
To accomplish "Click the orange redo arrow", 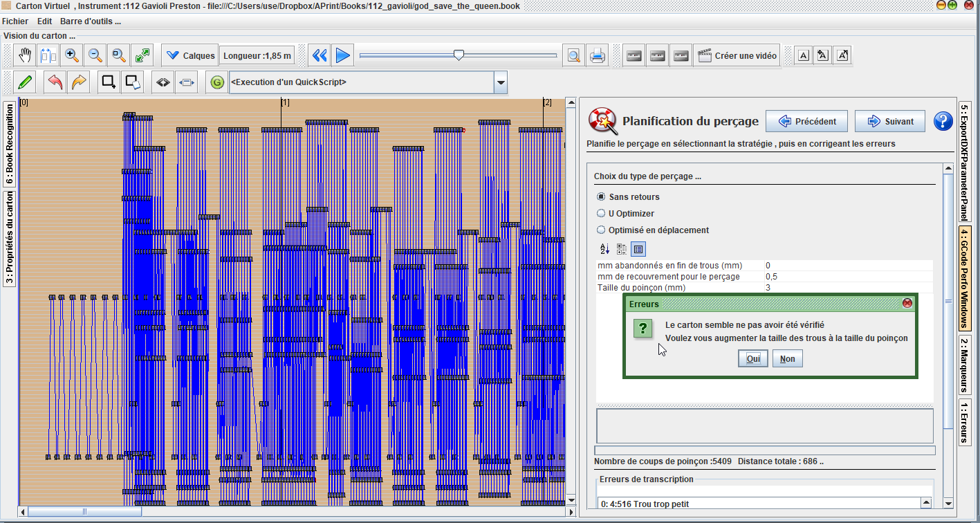I will [79, 82].
